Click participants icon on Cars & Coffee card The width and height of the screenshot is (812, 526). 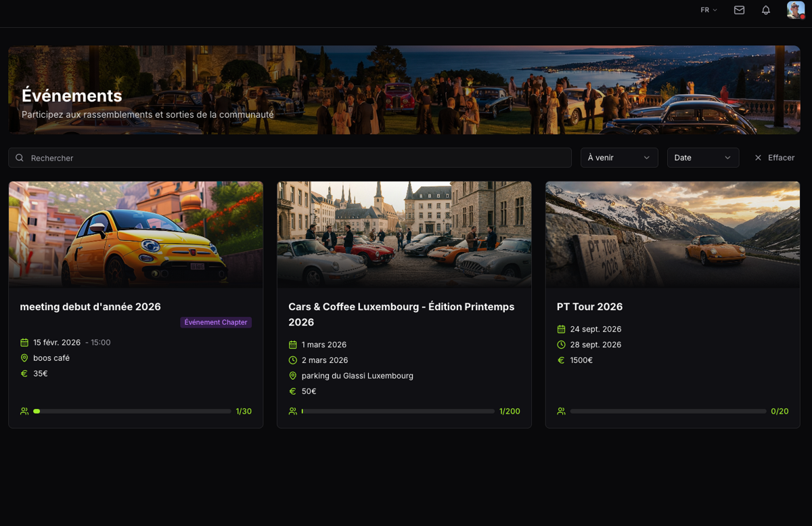293,411
